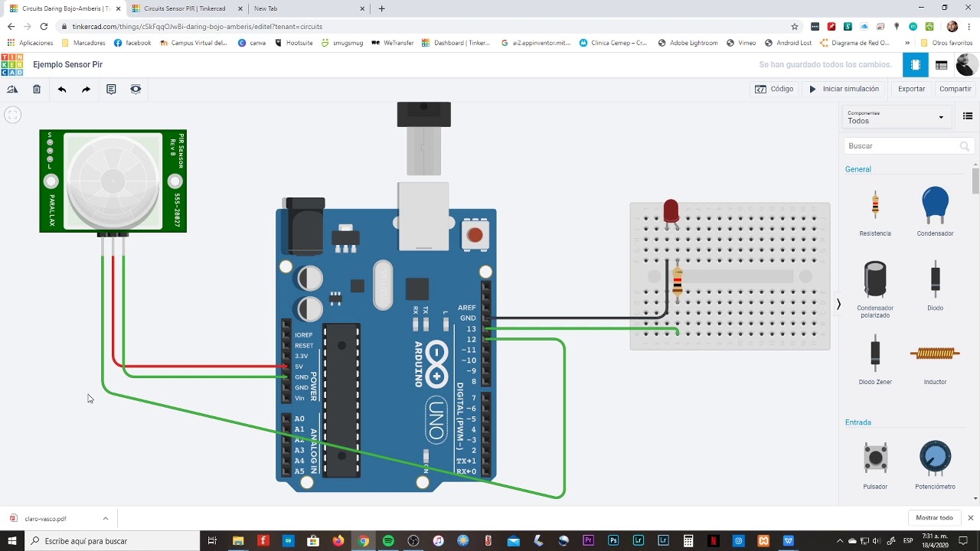Open the Aplicaciones bookmarks shortcut
Viewport: 980px width, 551px height.
pos(31,43)
